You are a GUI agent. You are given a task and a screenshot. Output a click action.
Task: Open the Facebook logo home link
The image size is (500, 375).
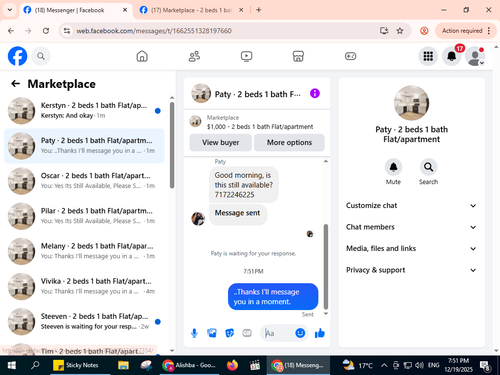pyautogui.click(x=17, y=56)
